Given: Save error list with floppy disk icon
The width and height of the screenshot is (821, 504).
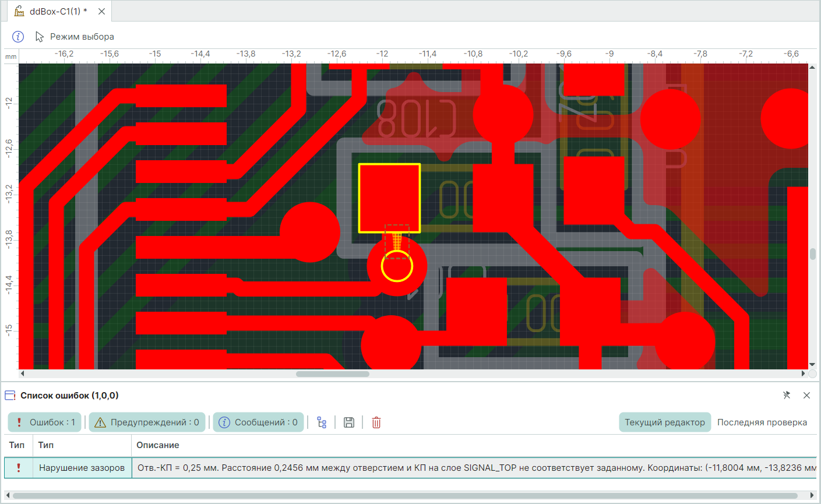Looking at the screenshot, I should pyautogui.click(x=349, y=422).
